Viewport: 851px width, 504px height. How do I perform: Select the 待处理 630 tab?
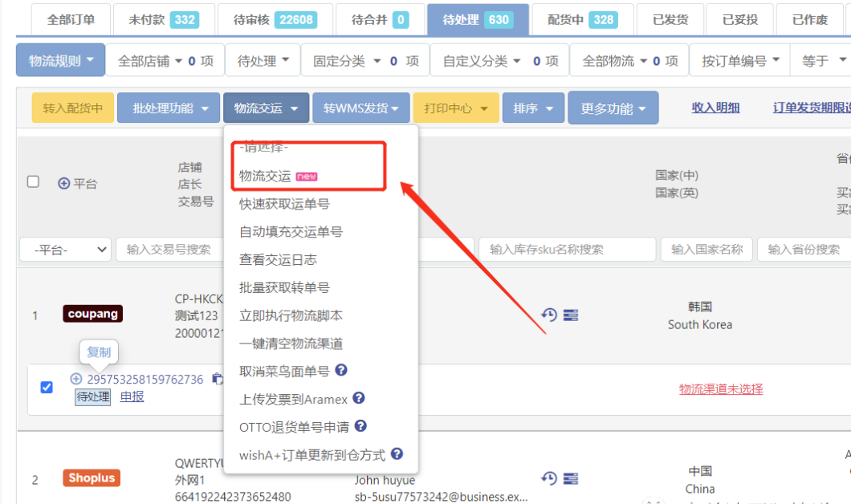478,20
